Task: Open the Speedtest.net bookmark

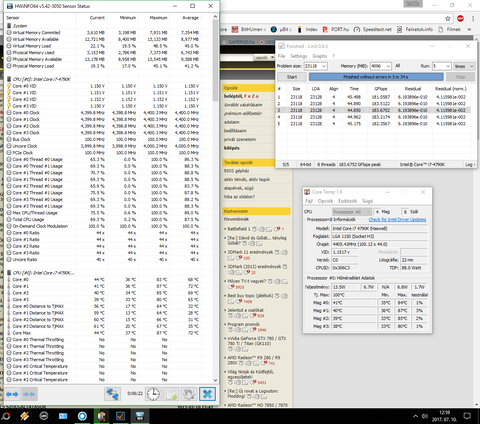Action: tap(373, 29)
